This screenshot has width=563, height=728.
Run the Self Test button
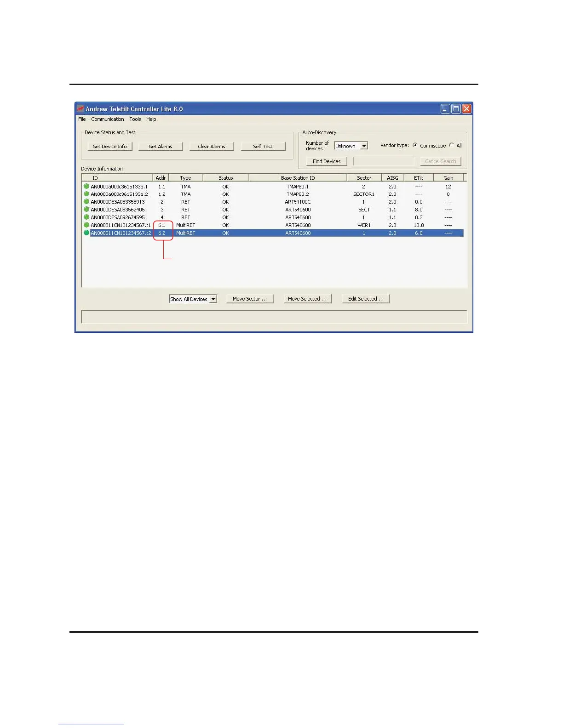263,146
